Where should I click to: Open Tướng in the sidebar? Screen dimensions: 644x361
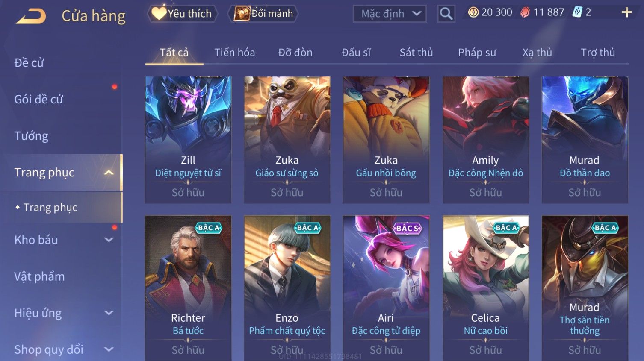[31, 136]
